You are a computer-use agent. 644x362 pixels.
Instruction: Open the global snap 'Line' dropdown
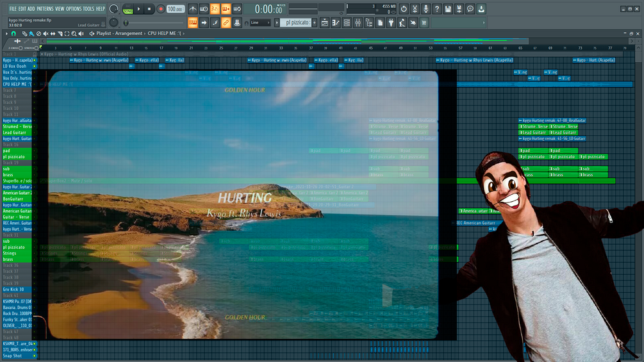[260, 22]
